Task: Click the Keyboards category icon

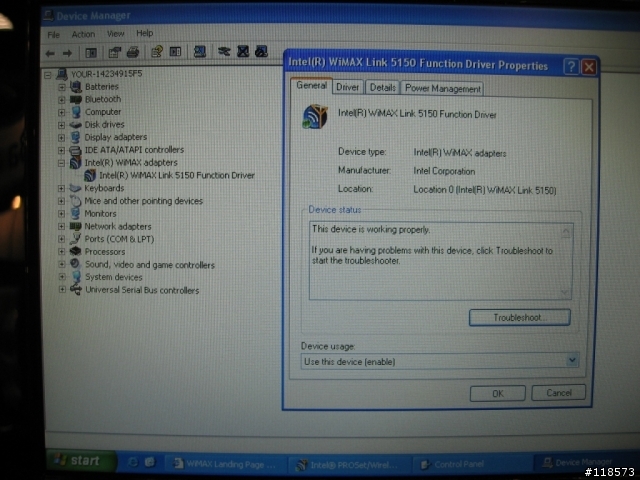Action: [x=75, y=188]
